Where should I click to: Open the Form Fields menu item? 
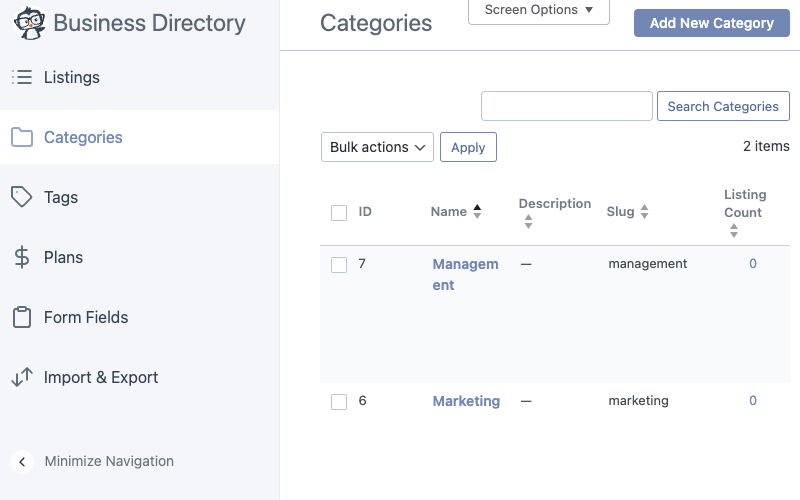click(86, 317)
